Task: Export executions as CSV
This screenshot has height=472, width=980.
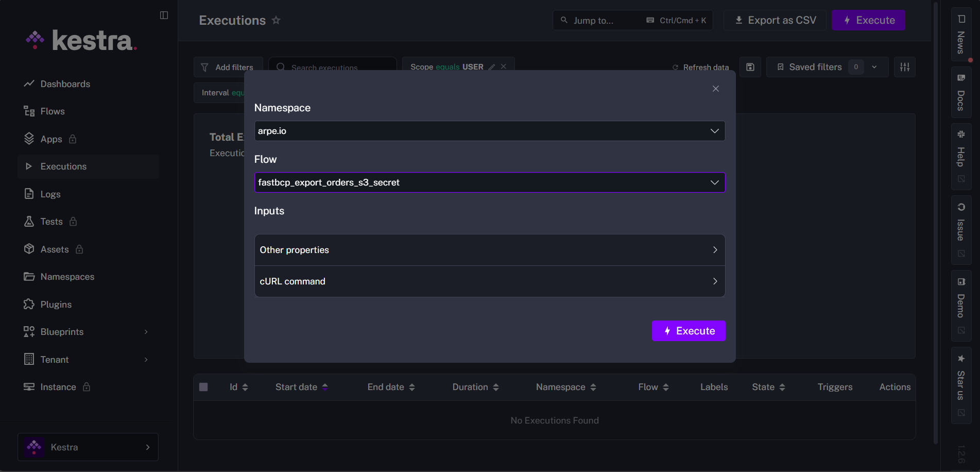Action: point(775,20)
